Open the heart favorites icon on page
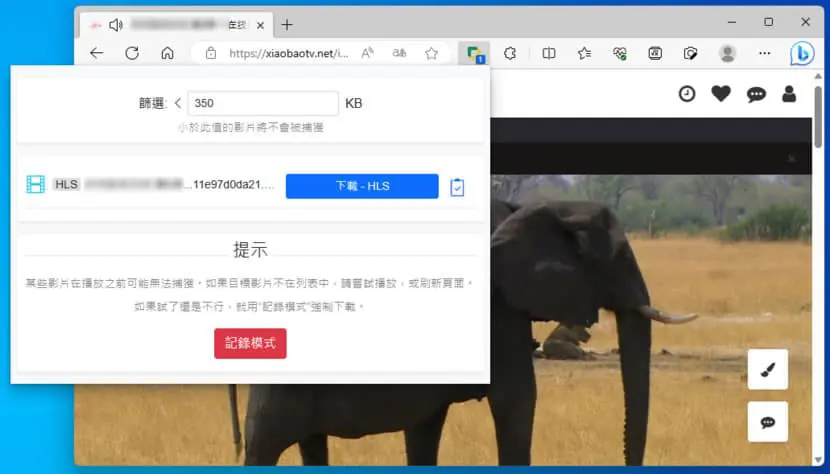 click(x=721, y=94)
